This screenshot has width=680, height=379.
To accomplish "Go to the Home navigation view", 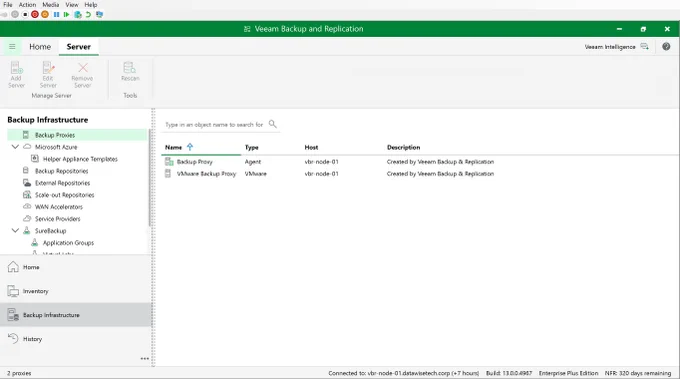I will (76, 267).
